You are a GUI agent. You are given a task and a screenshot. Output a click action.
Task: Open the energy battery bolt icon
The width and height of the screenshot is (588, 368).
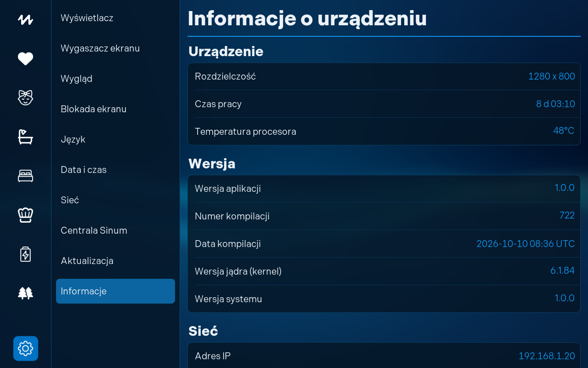(x=25, y=254)
